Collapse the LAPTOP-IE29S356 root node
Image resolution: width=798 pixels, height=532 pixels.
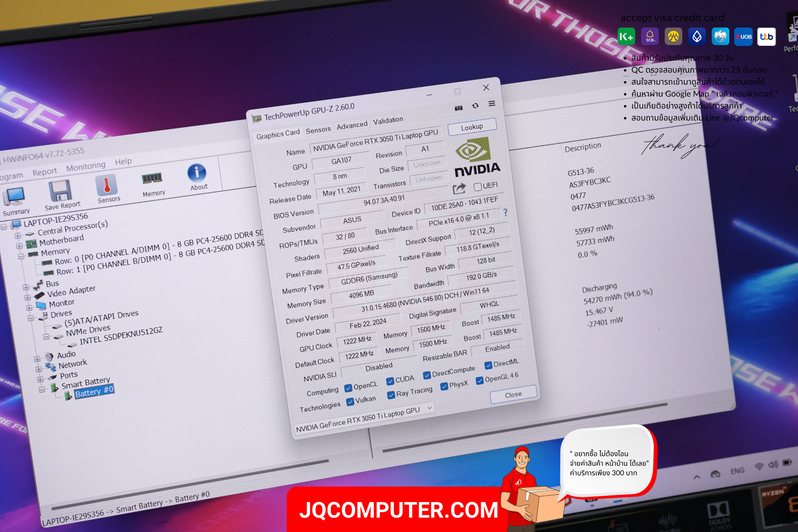(4, 227)
